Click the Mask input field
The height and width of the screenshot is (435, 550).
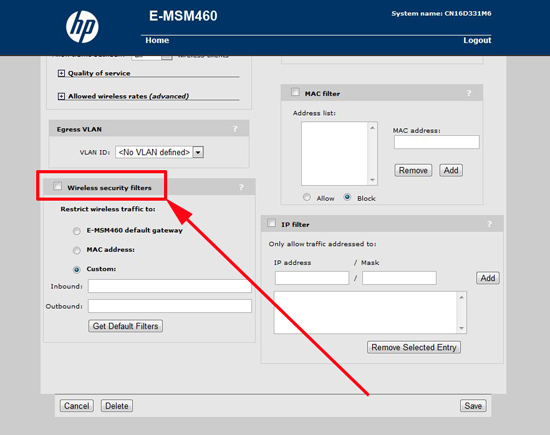coord(400,278)
